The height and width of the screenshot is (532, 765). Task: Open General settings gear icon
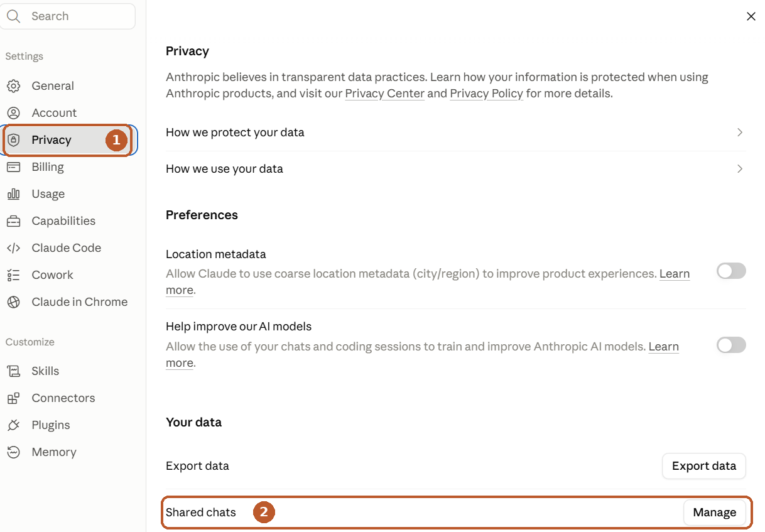point(13,86)
